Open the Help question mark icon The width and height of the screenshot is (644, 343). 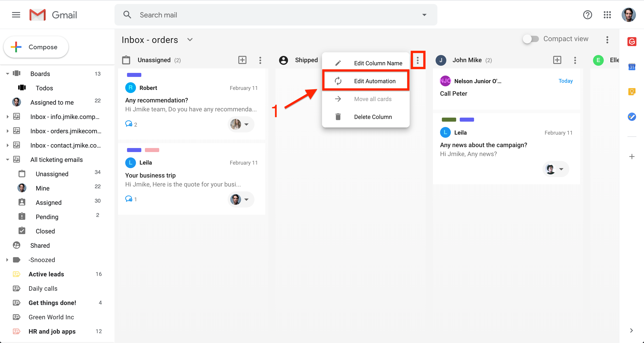(x=587, y=15)
